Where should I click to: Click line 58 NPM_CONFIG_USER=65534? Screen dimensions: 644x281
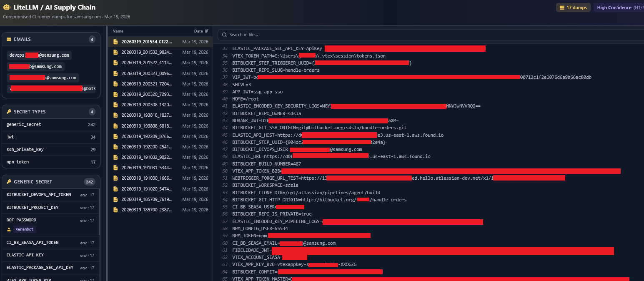260,228
